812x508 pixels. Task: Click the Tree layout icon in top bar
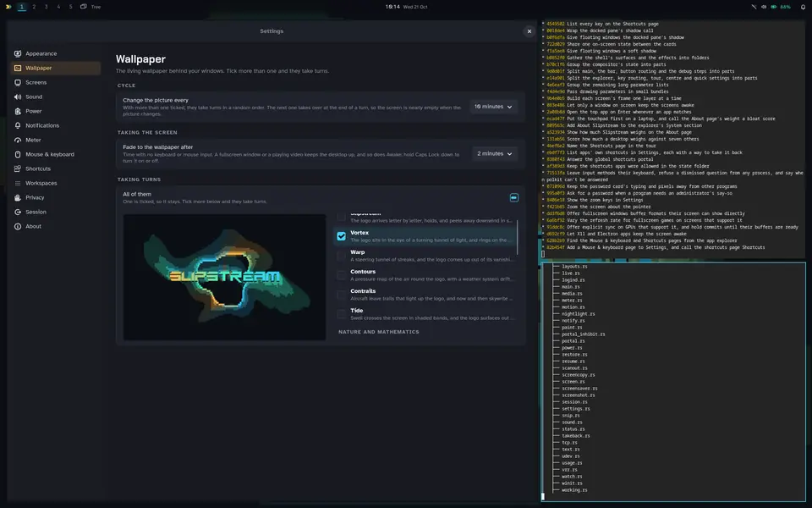84,7
